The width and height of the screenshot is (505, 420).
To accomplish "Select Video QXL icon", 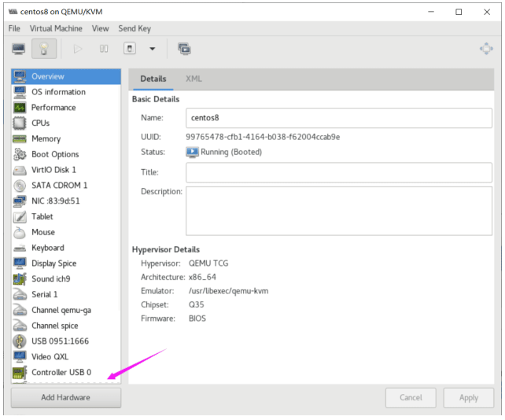I will (x=20, y=357).
